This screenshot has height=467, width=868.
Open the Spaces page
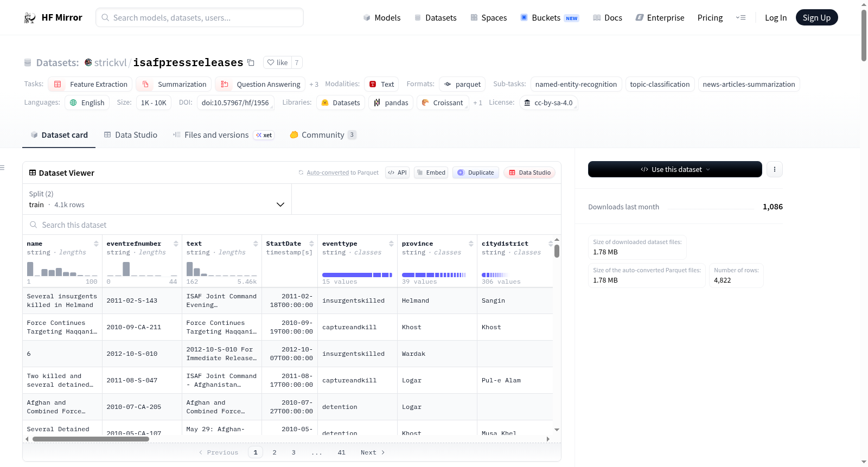488,17
